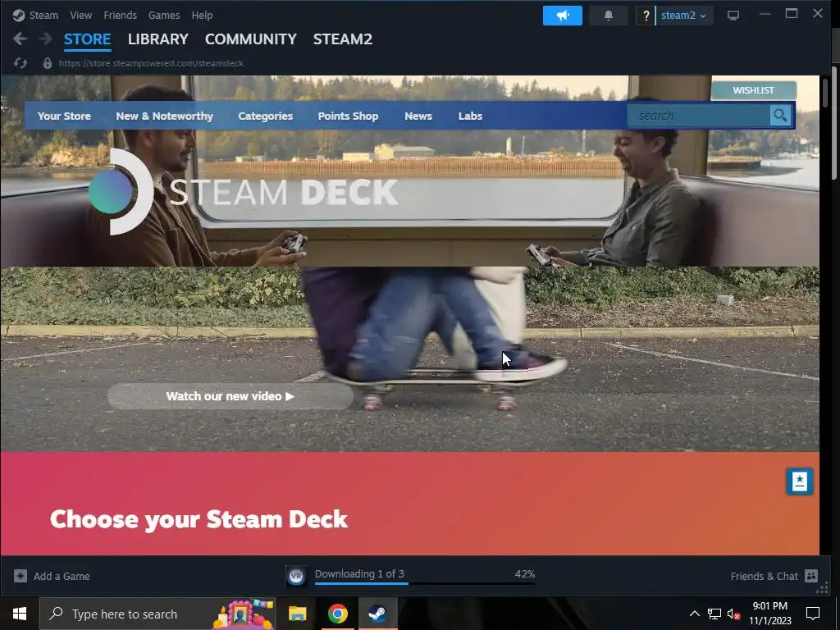This screenshot has height=630, width=840.
Task: Open the announcements megaphone button
Action: [x=563, y=16]
